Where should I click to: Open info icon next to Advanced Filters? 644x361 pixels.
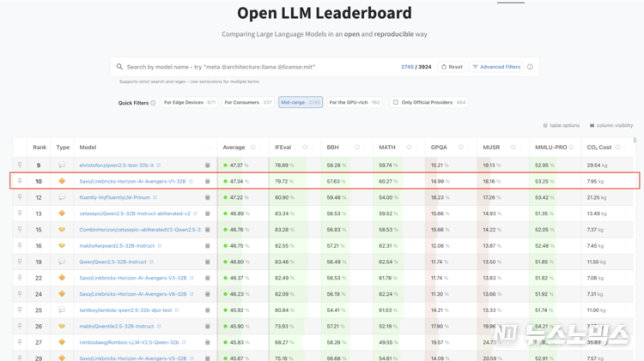(x=531, y=67)
